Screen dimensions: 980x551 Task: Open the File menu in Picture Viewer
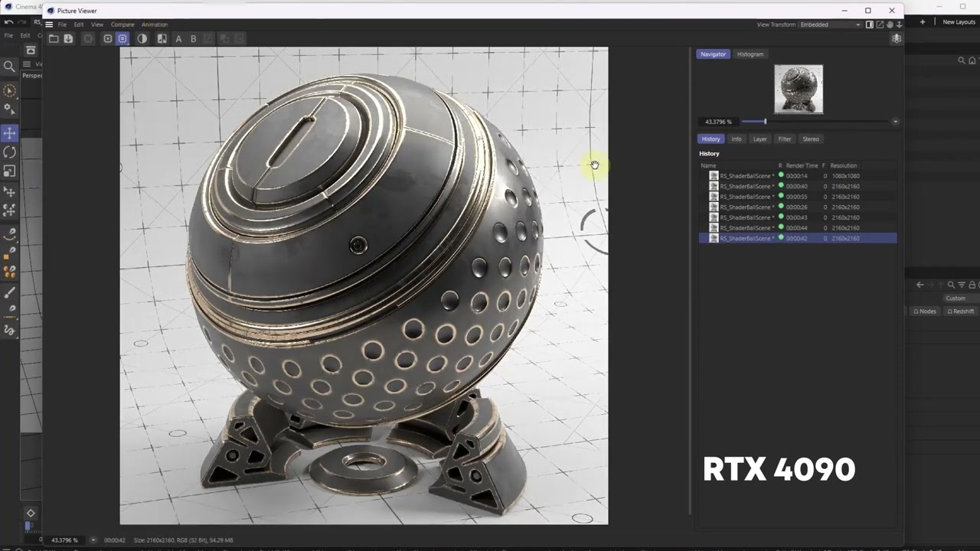[x=62, y=24]
